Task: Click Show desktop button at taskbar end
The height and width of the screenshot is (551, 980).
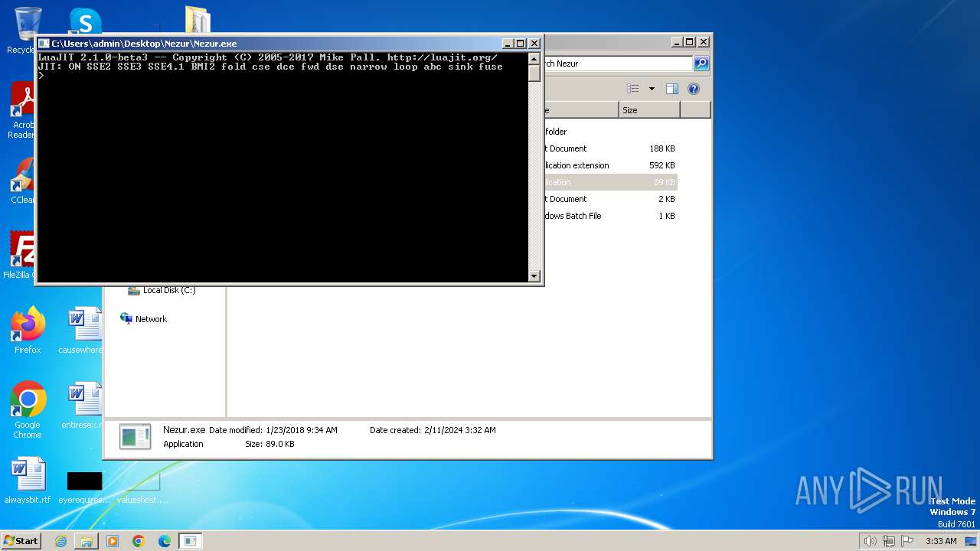Action: point(972,541)
